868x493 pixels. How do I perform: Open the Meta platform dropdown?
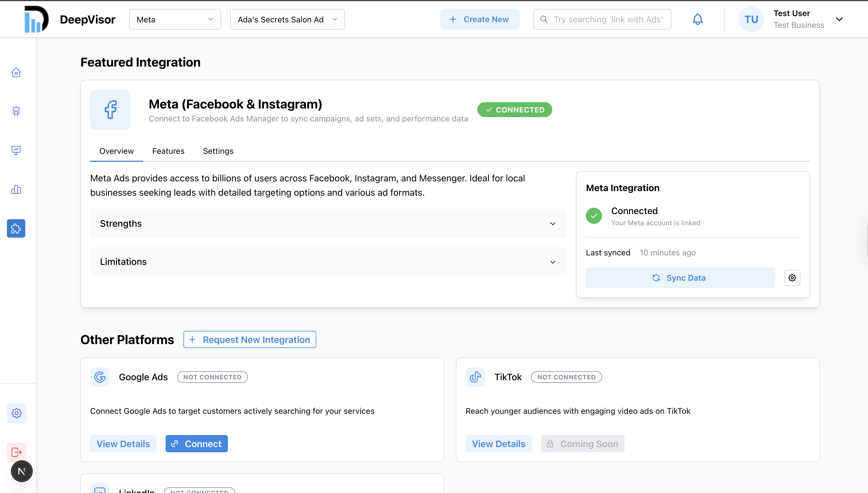pyautogui.click(x=175, y=19)
